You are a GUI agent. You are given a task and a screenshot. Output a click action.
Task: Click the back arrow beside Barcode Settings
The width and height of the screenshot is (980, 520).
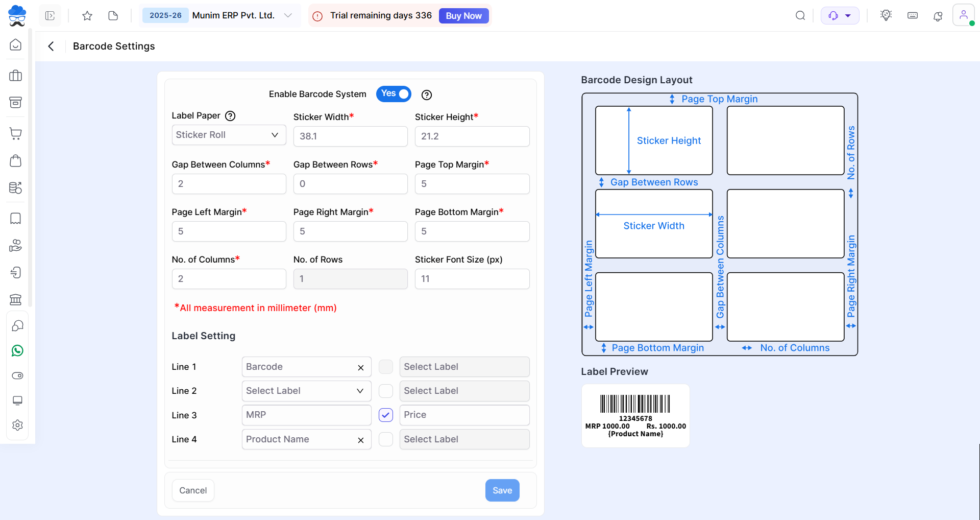tap(51, 46)
